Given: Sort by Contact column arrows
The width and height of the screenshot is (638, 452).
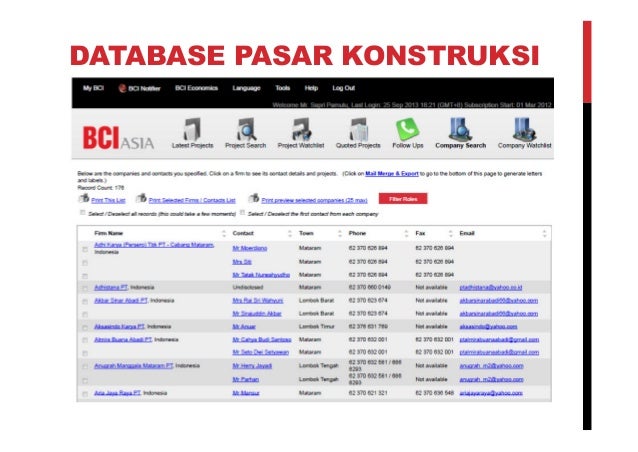Looking at the screenshot, I should [290, 233].
